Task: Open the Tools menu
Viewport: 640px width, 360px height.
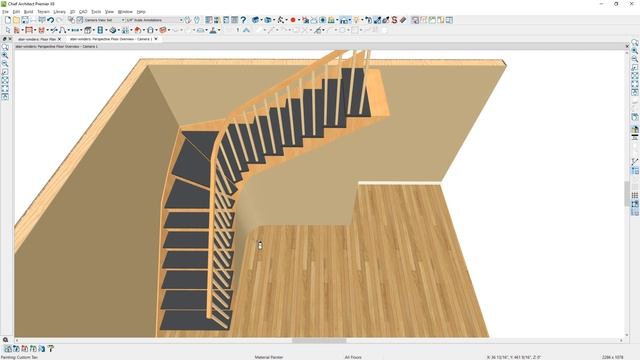Action: [x=96, y=12]
